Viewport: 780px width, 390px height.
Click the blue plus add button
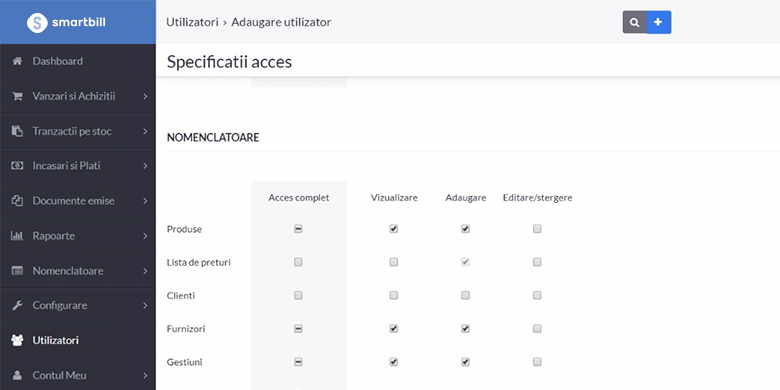coord(659,22)
